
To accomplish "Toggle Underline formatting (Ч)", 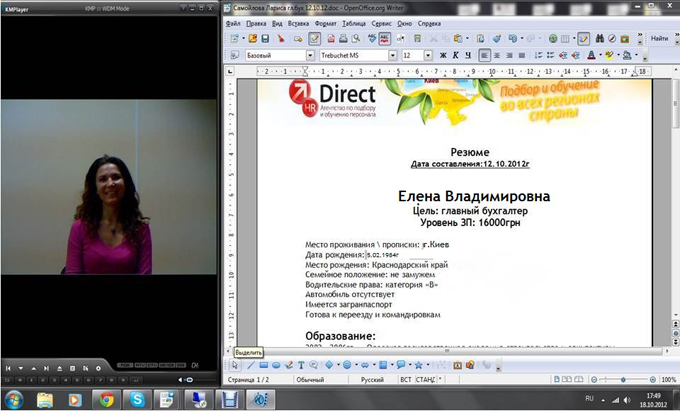I will pyautogui.click(x=468, y=56).
